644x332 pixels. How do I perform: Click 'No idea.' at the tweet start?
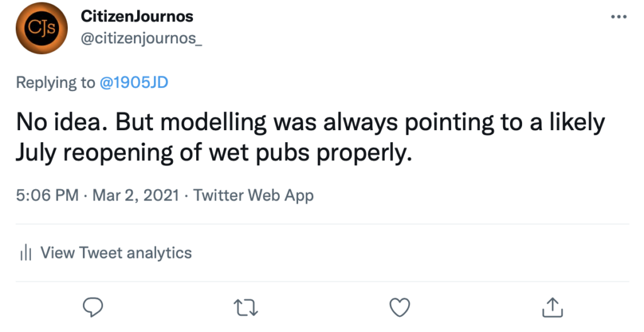(x=62, y=123)
